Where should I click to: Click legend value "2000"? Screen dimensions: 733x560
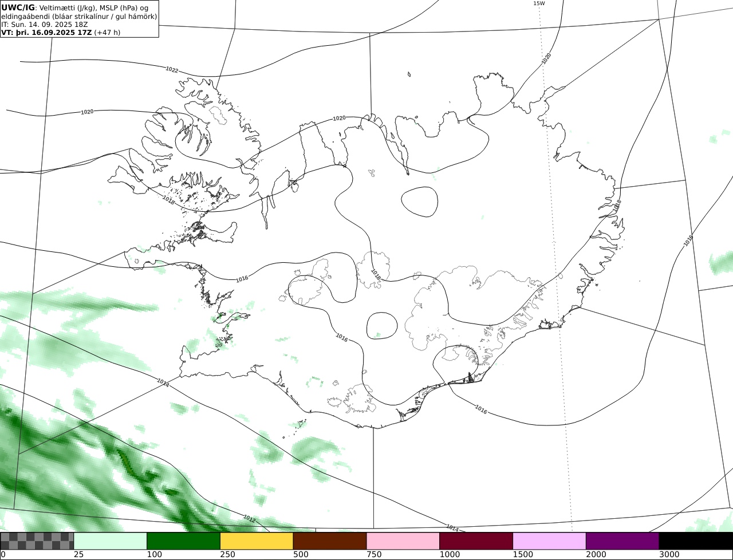[x=596, y=555]
